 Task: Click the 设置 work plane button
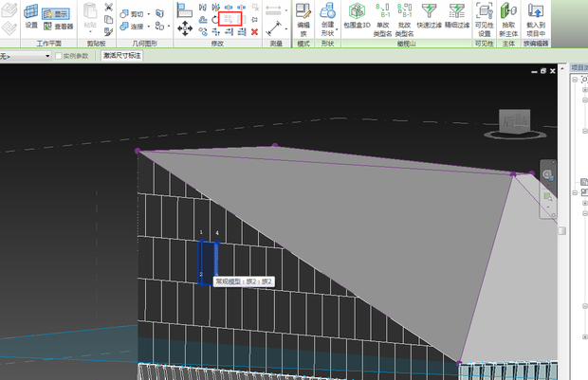click(x=31, y=19)
